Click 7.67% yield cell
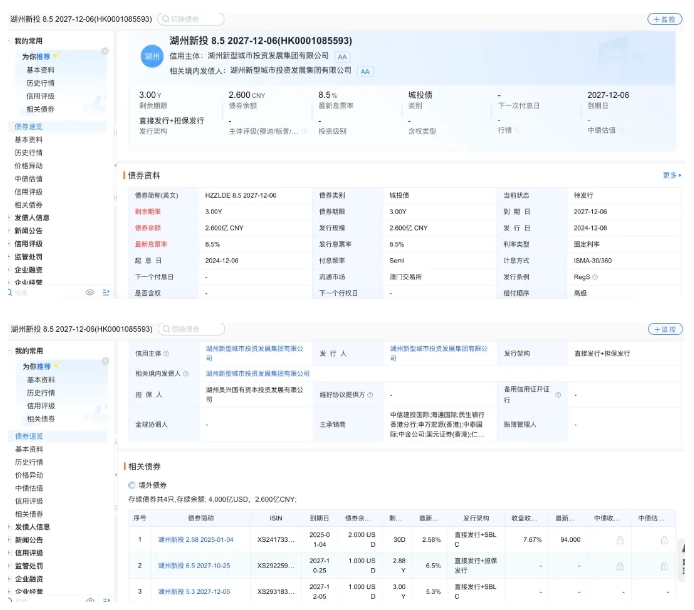 tap(532, 540)
